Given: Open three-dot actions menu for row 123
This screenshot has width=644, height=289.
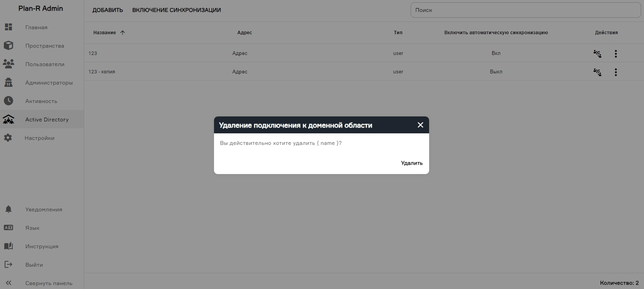Looking at the screenshot, I should coord(615,54).
